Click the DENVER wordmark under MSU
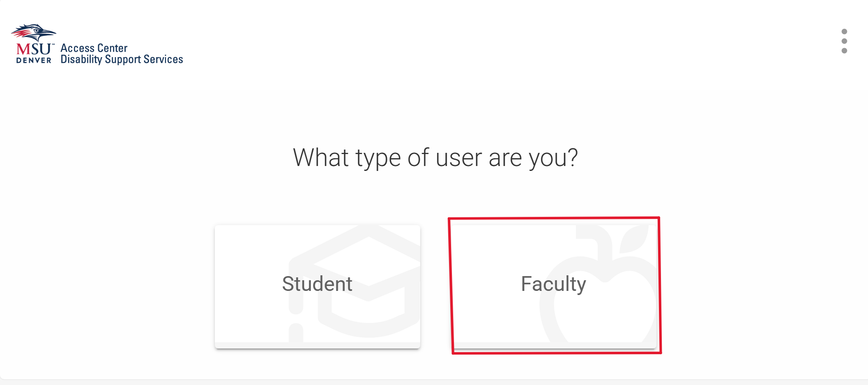The height and width of the screenshot is (385, 868). click(34, 60)
